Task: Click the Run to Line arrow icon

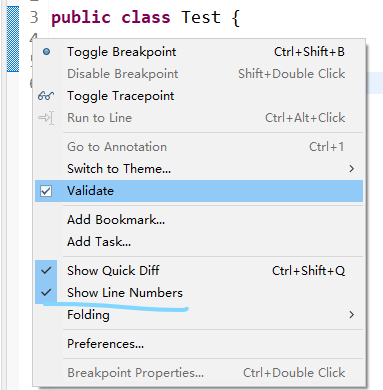Action: (46, 118)
